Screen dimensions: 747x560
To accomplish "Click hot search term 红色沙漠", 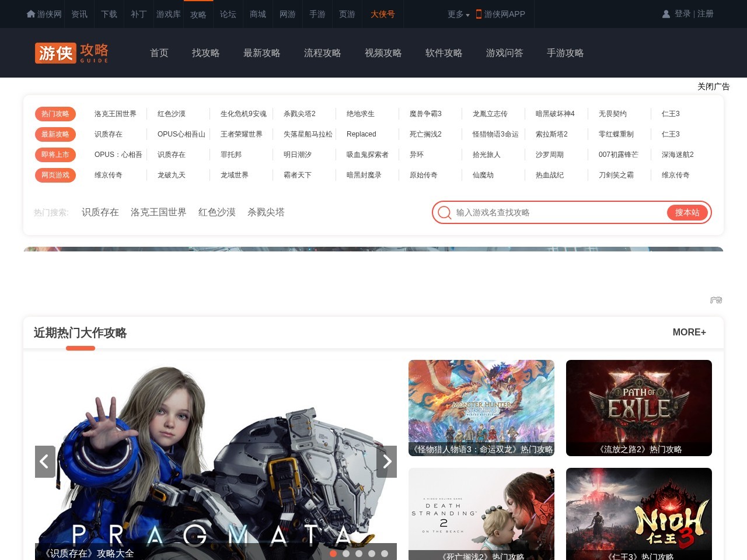I will (x=217, y=212).
